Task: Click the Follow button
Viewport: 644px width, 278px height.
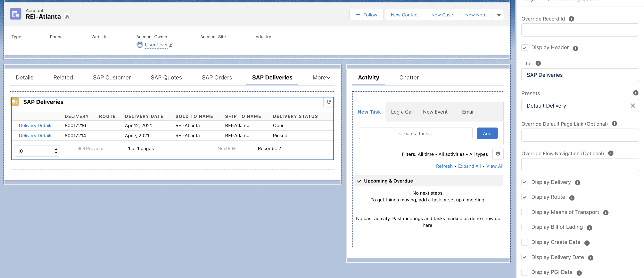Action: click(366, 15)
